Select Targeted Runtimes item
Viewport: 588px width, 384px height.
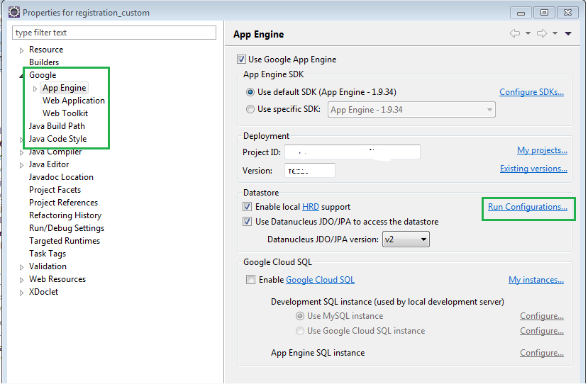click(x=65, y=240)
